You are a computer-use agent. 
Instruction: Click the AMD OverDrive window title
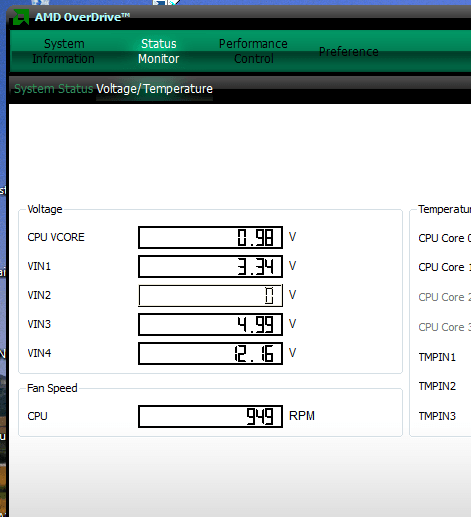click(x=82, y=17)
